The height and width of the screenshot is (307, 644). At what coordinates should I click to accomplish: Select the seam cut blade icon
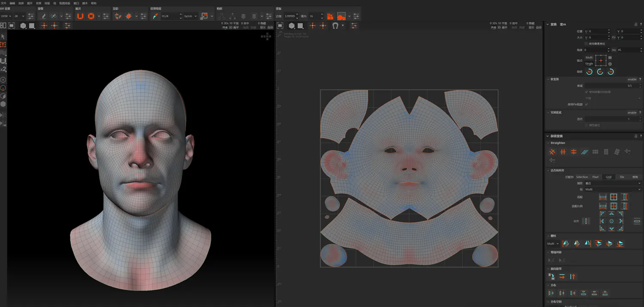click(43, 16)
